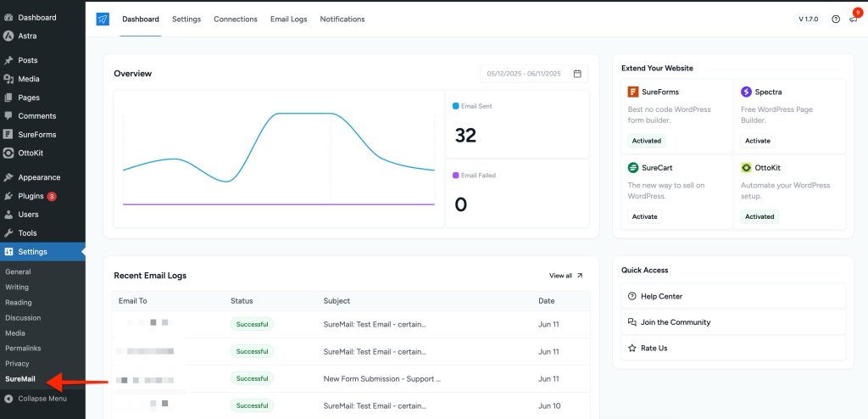Click the Help Center question icon
The width and height of the screenshot is (868, 419).
click(x=632, y=297)
